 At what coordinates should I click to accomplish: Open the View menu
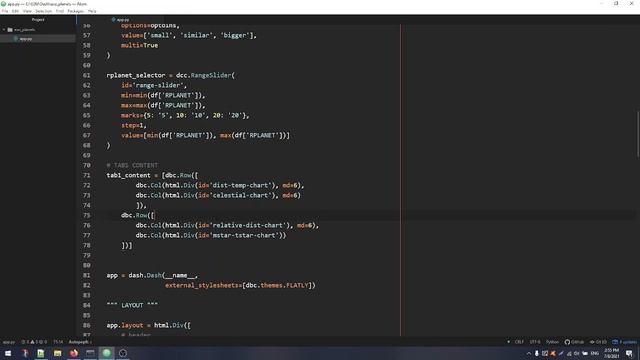coord(27,11)
